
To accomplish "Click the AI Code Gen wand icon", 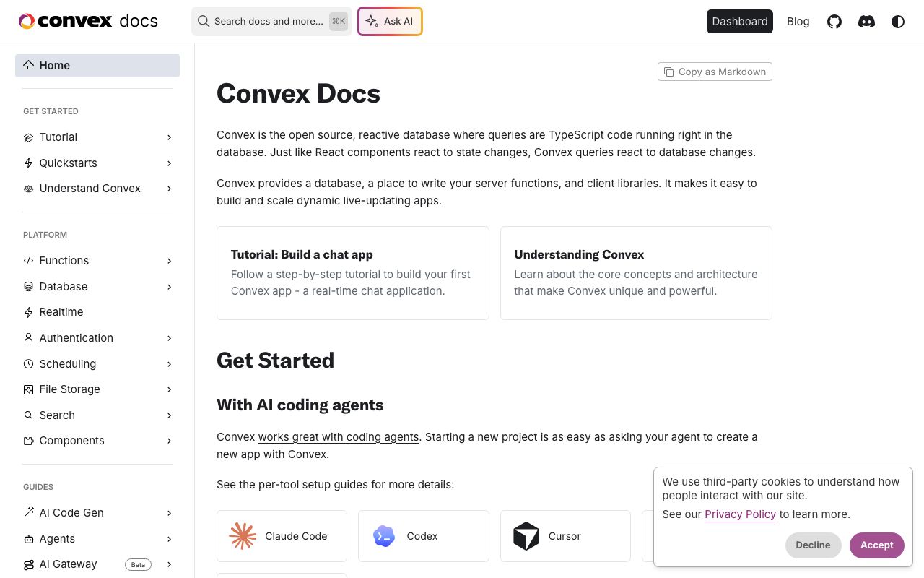I will click(29, 513).
